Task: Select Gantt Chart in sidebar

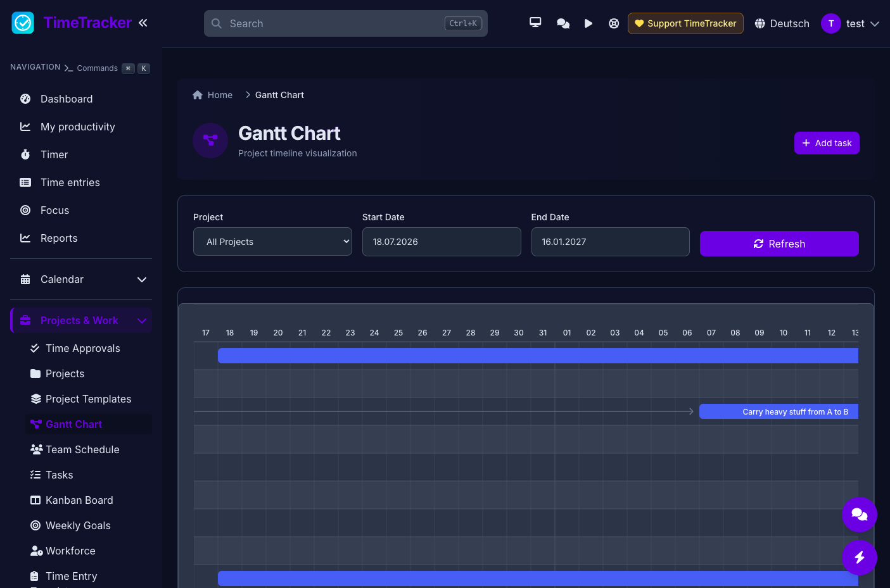Action: 89,424
